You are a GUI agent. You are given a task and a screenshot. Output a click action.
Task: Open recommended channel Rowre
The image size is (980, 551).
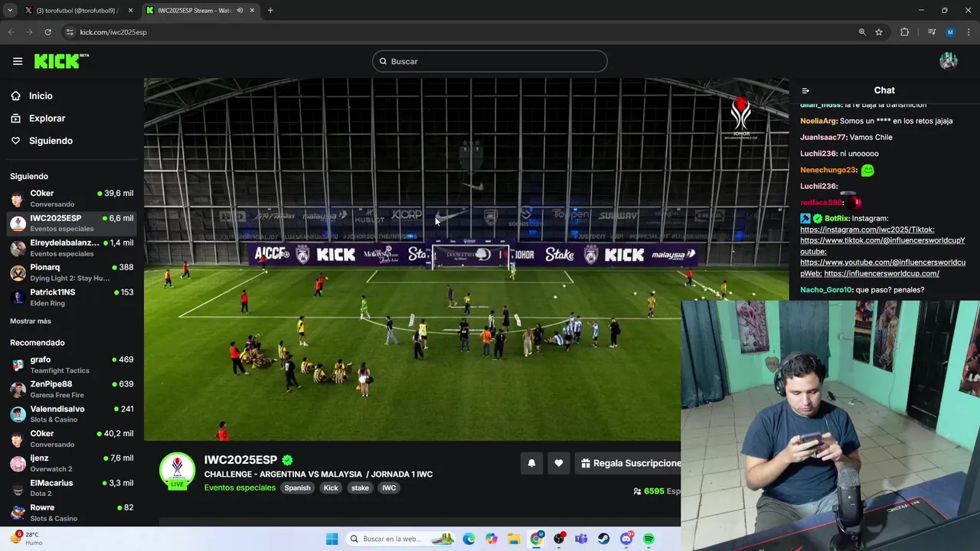point(72,513)
